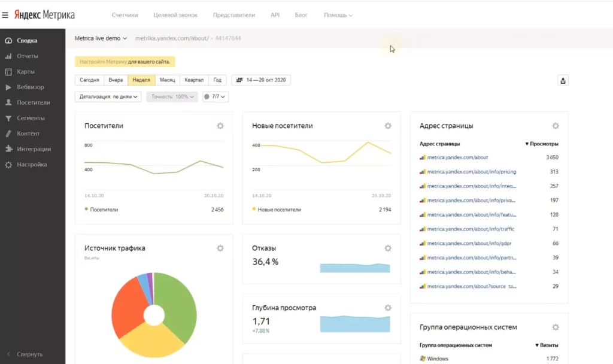Open settings gear of Новые посетители widget
This screenshot has height=364, width=613.
click(x=388, y=126)
